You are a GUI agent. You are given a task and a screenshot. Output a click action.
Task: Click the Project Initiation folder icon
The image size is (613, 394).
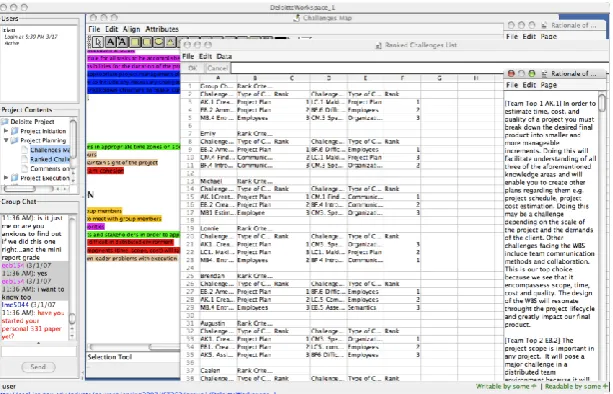(x=14, y=131)
